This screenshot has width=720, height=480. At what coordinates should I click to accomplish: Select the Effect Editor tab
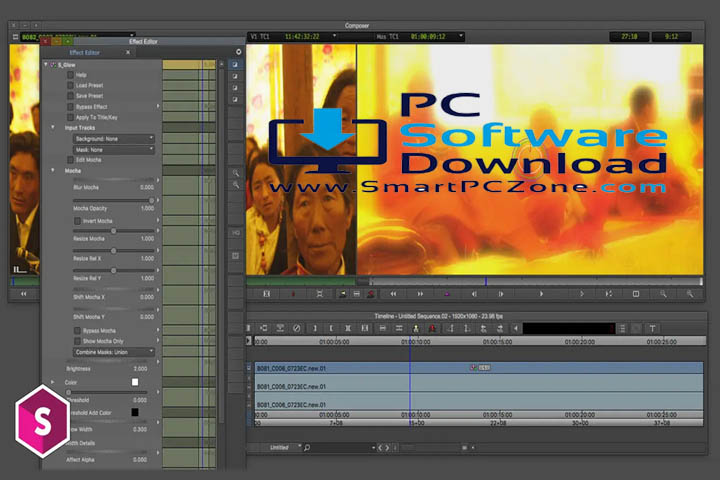coord(84,52)
